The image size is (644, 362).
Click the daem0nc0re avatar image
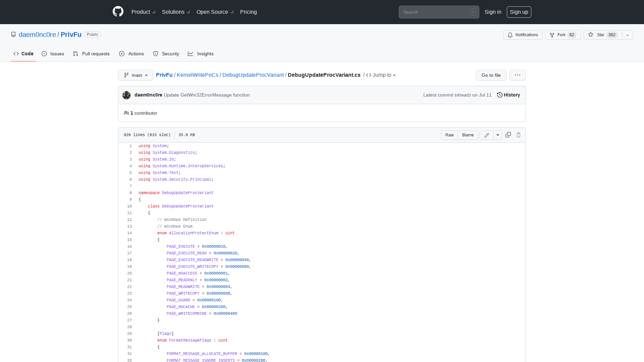coord(126,95)
